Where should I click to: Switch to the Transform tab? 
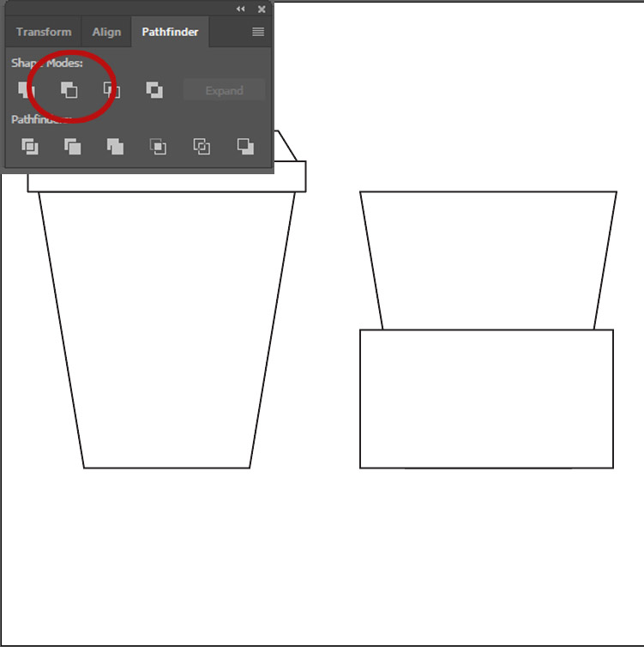click(x=44, y=33)
